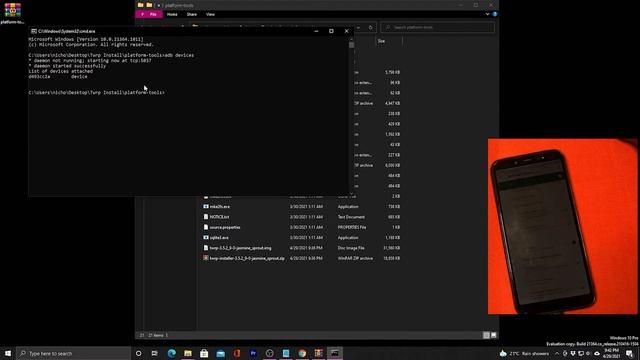Open the Mail app in taskbar
The height and width of the screenshot is (360, 640).
click(220, 353)
